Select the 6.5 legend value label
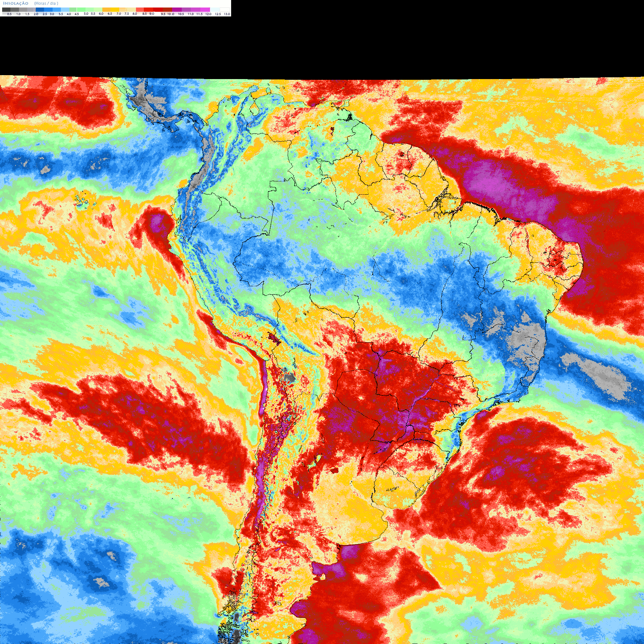This screenshot has height=644, width=644. coord(110,14)
